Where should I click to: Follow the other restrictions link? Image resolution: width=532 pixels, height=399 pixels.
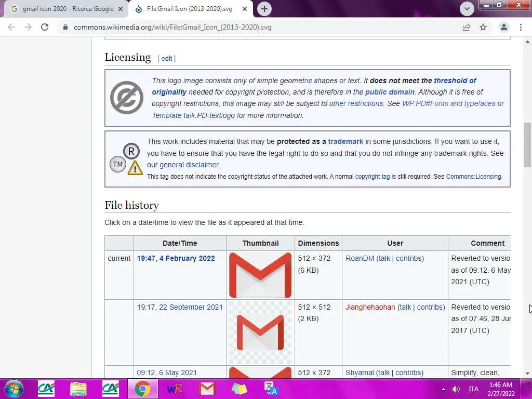(x=356, y=103)
